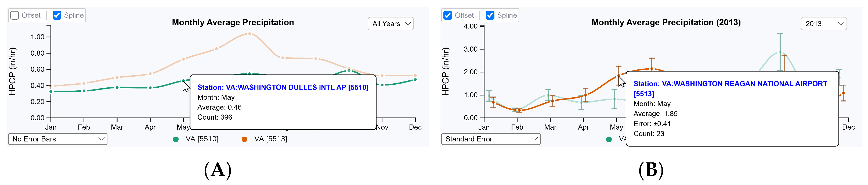
Task: Click the Dec green data point in chart A
Action: (x=415, y=80)
